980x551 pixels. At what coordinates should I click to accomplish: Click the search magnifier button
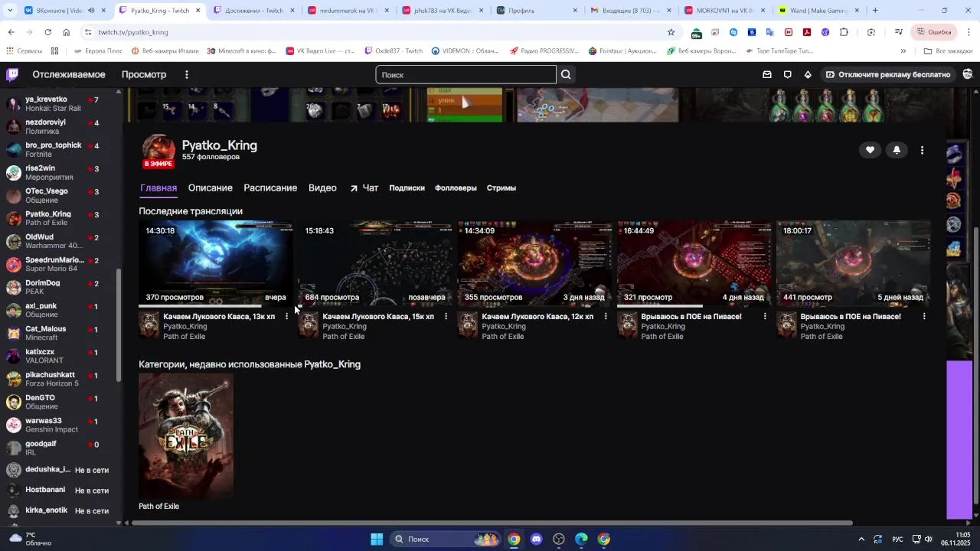coord(566,74)
